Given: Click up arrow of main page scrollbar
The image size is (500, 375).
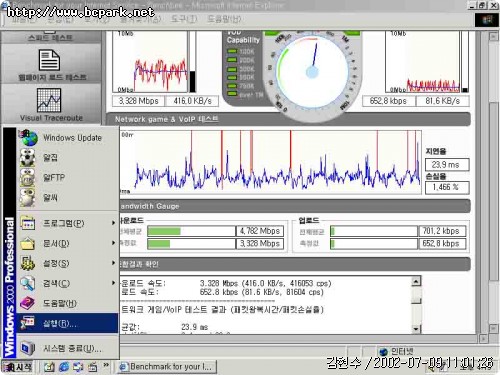Looking at the screenshot, I should [x=494, y=36].
